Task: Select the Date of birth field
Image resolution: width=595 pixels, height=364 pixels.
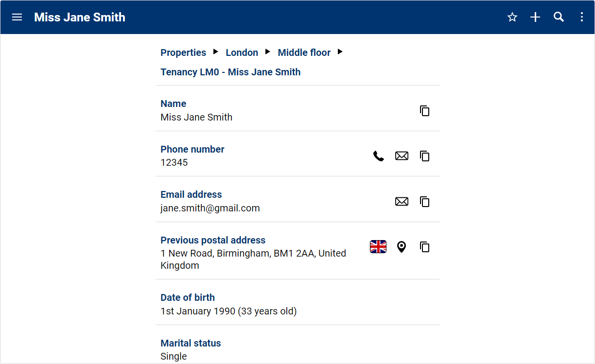Action: [228, 304]
